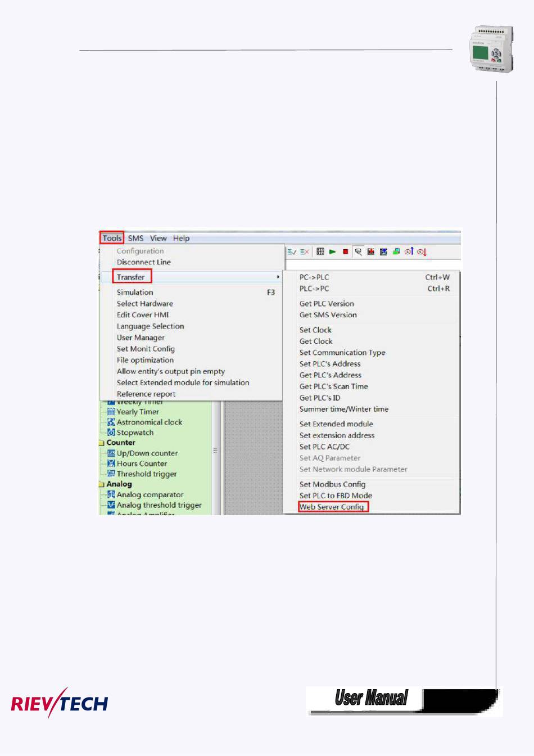Viewport: 534px width, 756px height.
Task: Choose Summer time/Winter time
Action: [344, 409]
